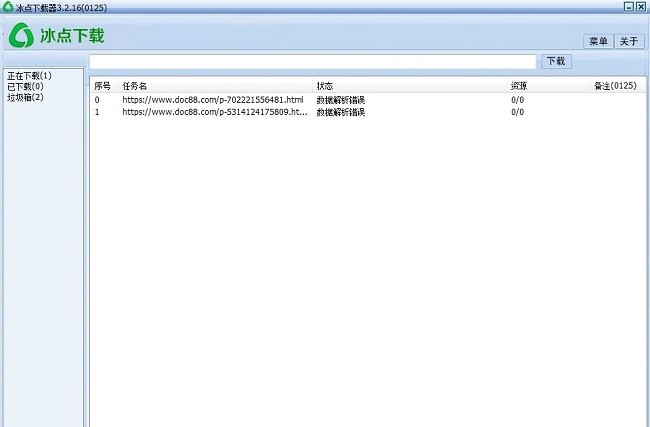Sort by the 序号 column header
Image resolution: width=650 pixels, height=427 pixels.
(102, 86)
